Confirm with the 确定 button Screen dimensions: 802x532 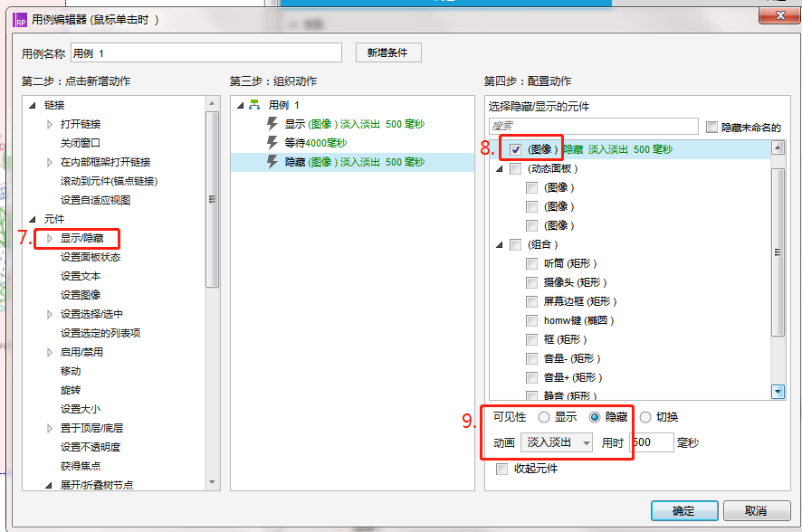[x=684, y=510]
